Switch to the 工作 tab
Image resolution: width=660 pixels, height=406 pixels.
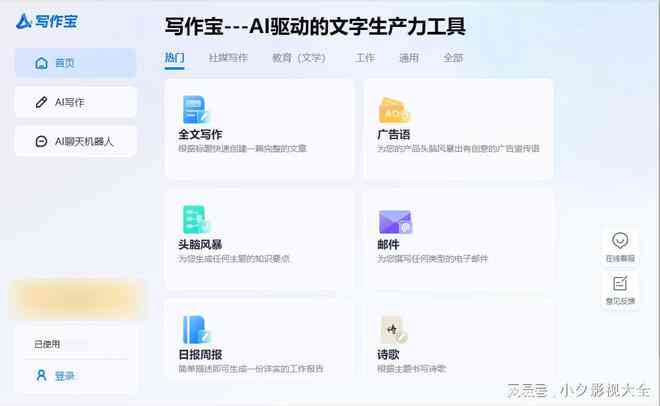(365, 58)
